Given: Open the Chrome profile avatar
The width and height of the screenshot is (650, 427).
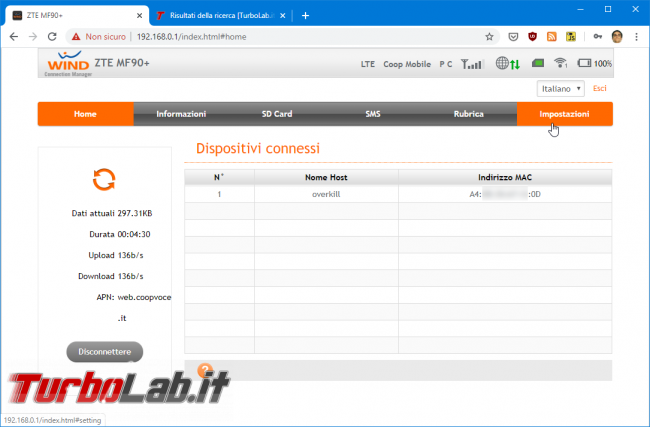Looking at the screenshot, I should click(x=617, y=36).
